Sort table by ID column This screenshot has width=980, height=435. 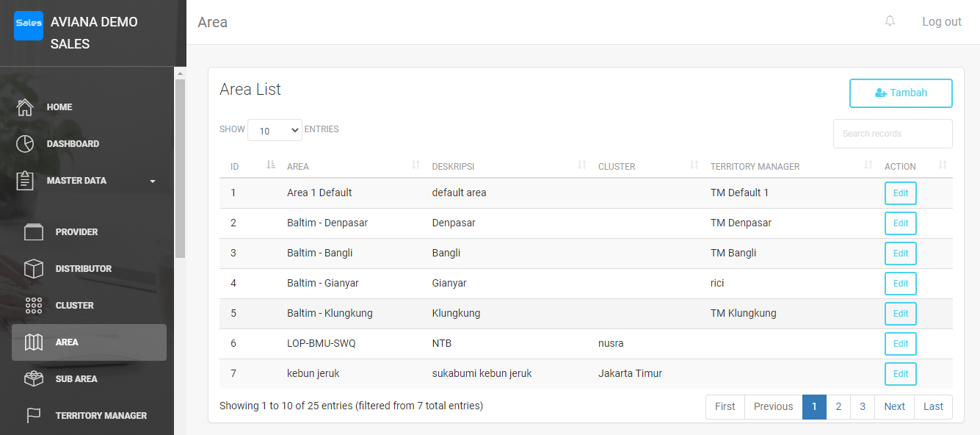pyautogui.click(x=270, y=166)
